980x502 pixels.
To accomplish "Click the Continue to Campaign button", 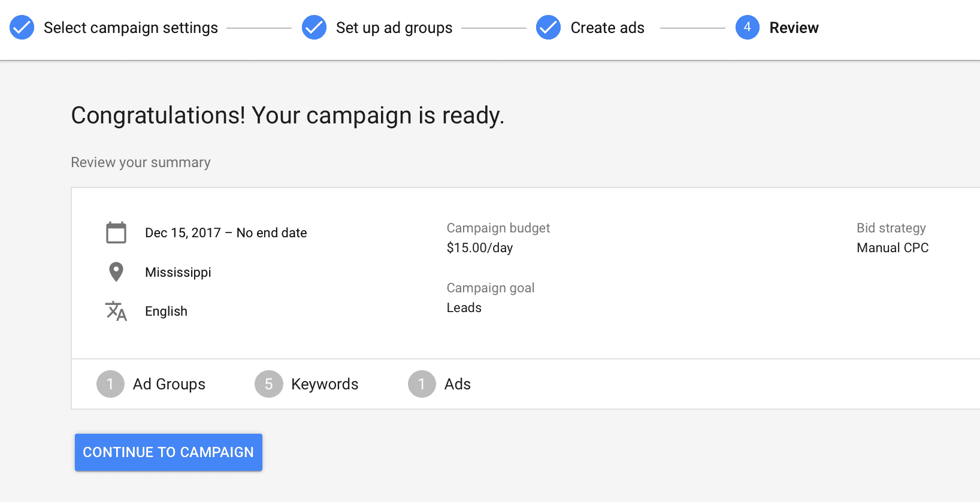I will [x=168, y=452].
